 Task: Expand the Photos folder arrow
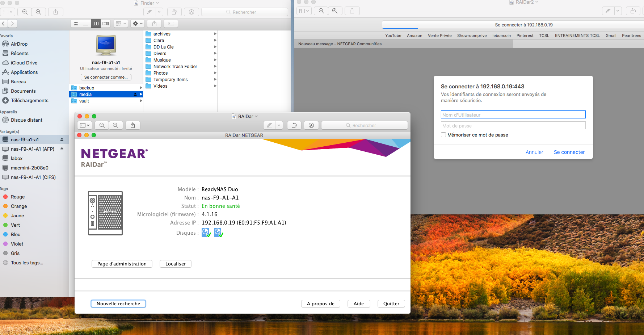point(215,73)
